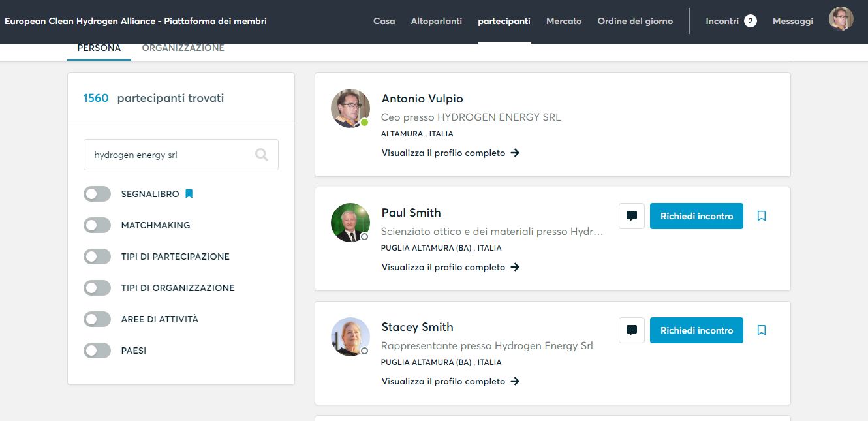
Task: Open chat with Paul Smith
Action: (632, 216)
